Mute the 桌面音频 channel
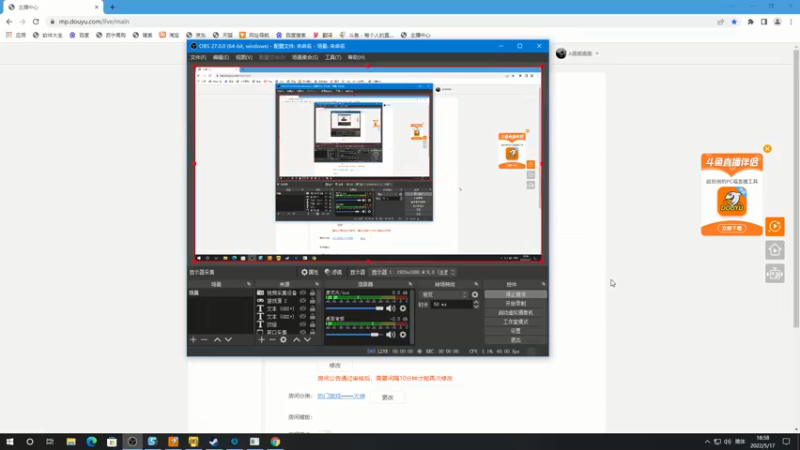This screenshot has height=450, width=800. point(390,335)
